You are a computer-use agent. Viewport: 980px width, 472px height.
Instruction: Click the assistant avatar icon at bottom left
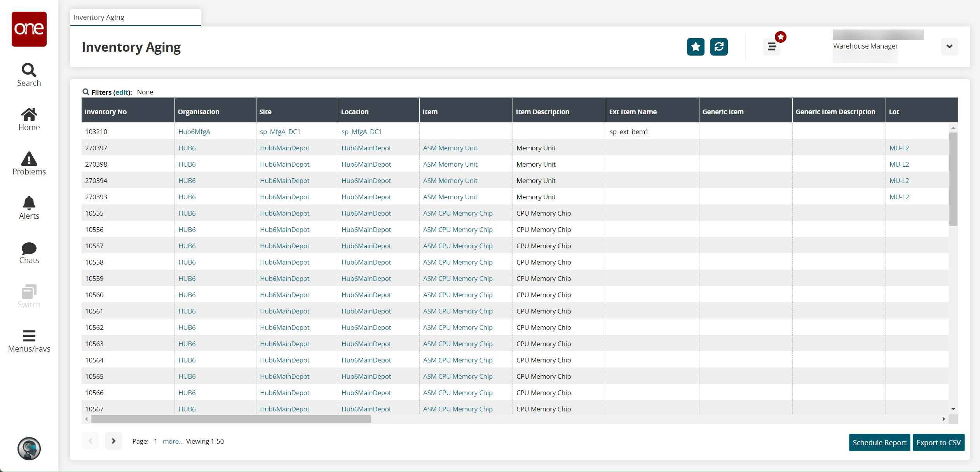point(29,449)
